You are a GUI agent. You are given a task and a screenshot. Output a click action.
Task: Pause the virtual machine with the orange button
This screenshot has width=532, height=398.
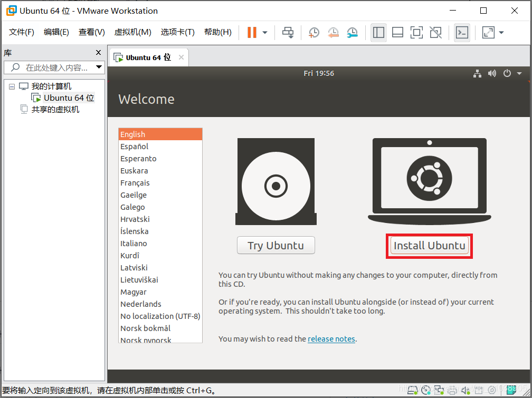pyautogui.click(x=252, y=33)
